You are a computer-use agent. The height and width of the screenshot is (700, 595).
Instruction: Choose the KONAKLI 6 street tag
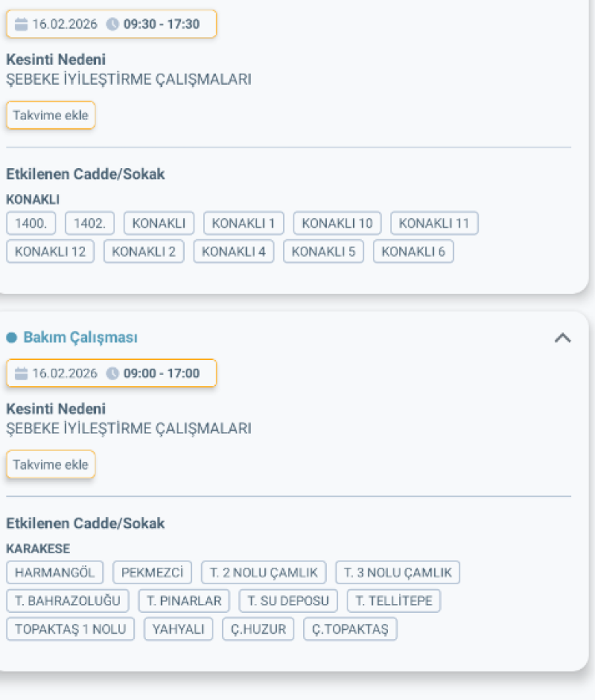tap(413, 252)
